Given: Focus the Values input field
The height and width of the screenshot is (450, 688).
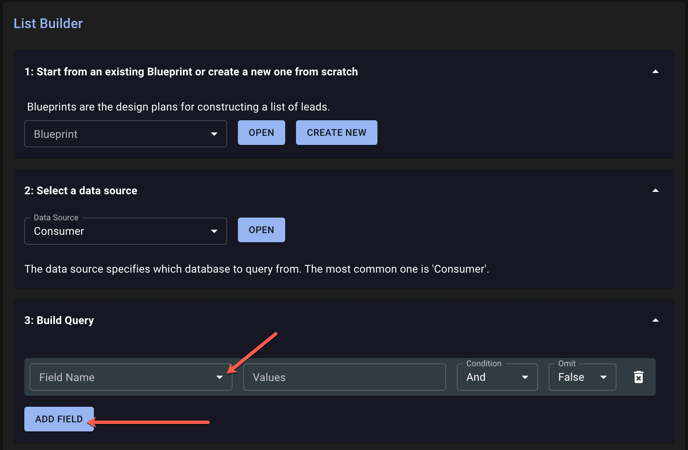Looking at the screenshot, I should click(344, 377).
